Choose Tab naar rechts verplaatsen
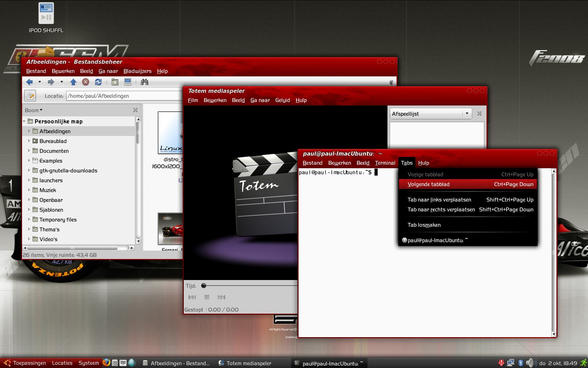Image resolution: width=588 pixels, height=368 pixels. point(468,209)
